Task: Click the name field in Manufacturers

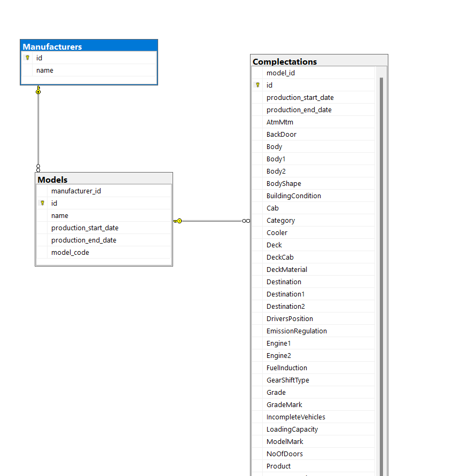Action: (x=45, y=70)
